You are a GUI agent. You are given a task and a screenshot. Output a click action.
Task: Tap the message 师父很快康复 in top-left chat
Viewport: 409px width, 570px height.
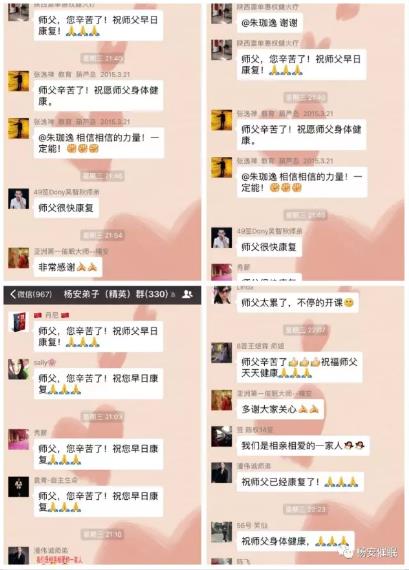pyautogui.click(x=66, y=208)
